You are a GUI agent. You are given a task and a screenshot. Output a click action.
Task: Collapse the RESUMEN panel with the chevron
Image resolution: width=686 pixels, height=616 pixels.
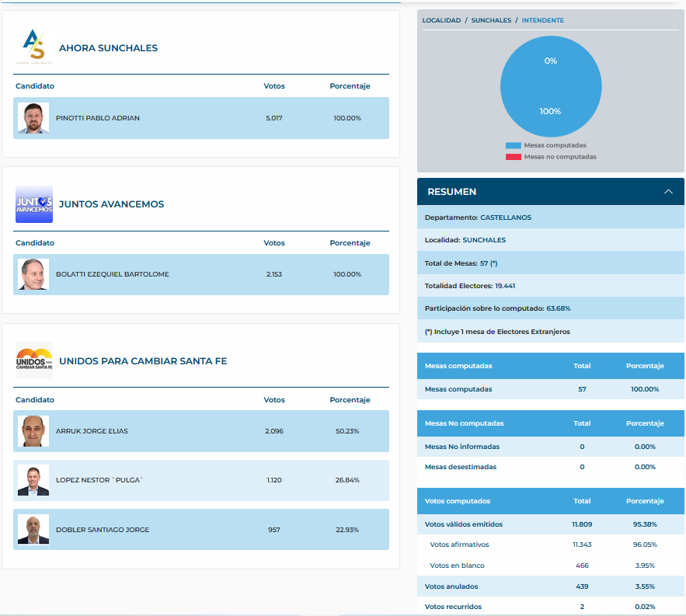coord(668,191)
